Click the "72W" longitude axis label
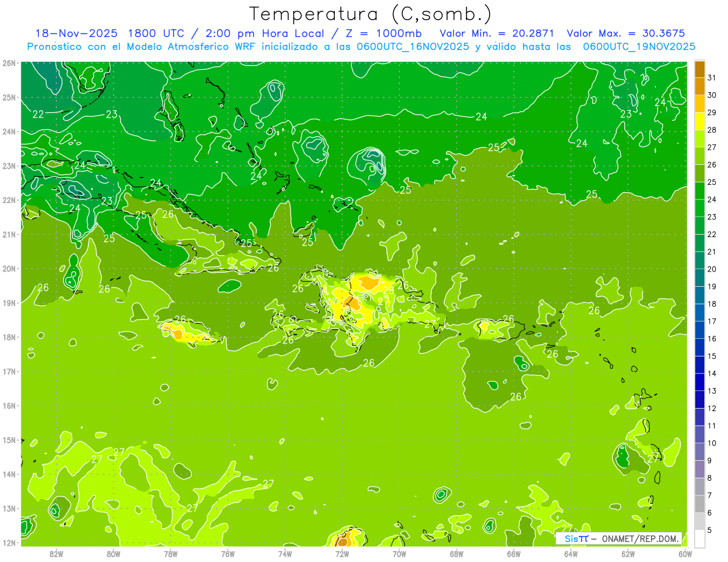 click(x=342, y=554)
